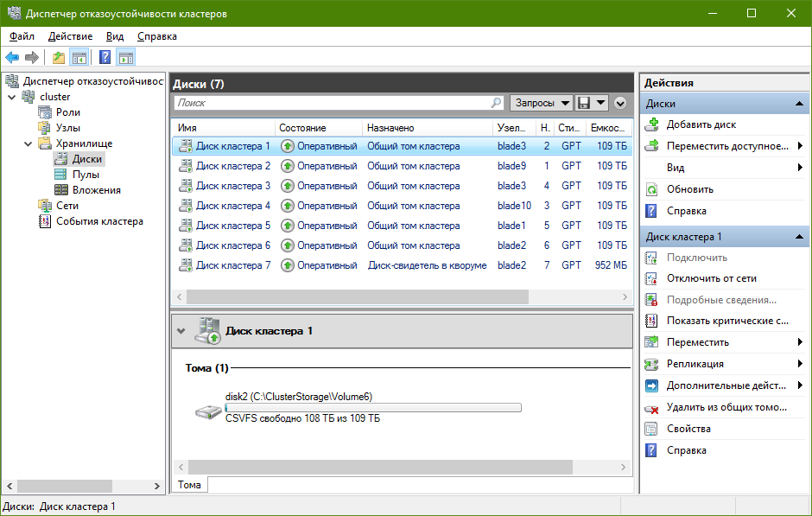Screen dimensions: 812x516
Task: Expand Переместить доступное хранилище submenu arrow
Action: [x=800, y=146]
